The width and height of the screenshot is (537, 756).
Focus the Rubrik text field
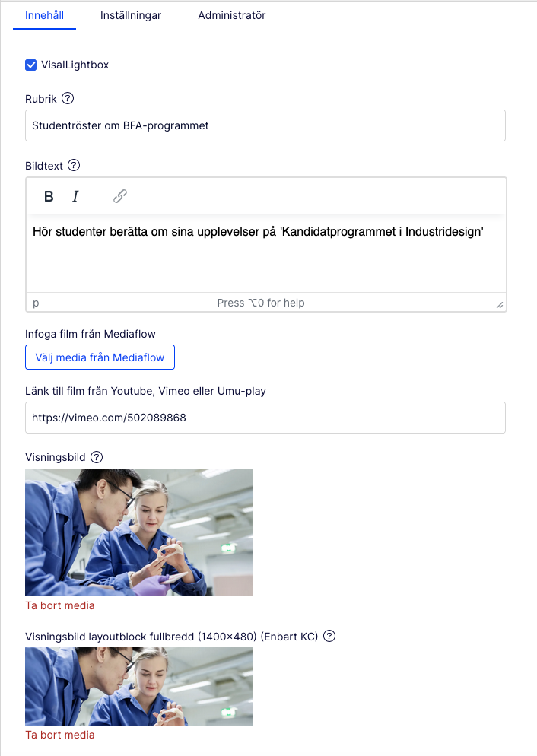pyautogui.click(x=265, y=125)
